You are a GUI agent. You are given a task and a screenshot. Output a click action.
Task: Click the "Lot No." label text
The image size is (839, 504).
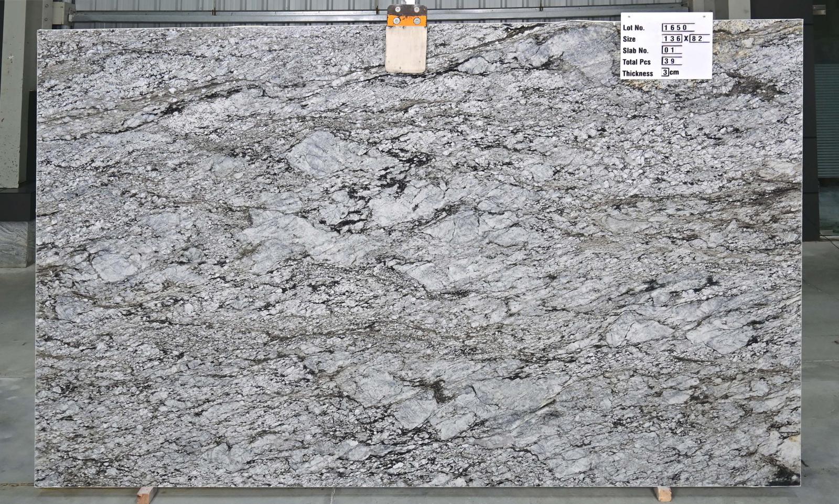point(633,28)
